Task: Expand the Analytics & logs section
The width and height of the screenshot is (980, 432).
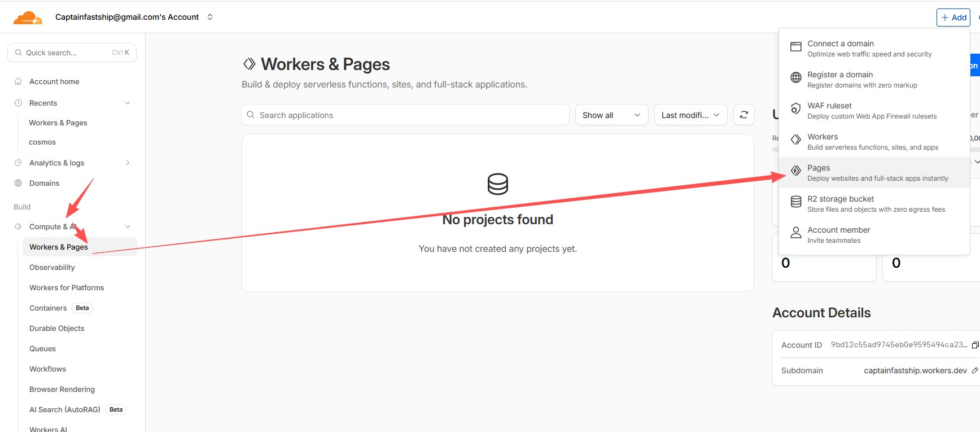Action: click(x=128, y=163)
